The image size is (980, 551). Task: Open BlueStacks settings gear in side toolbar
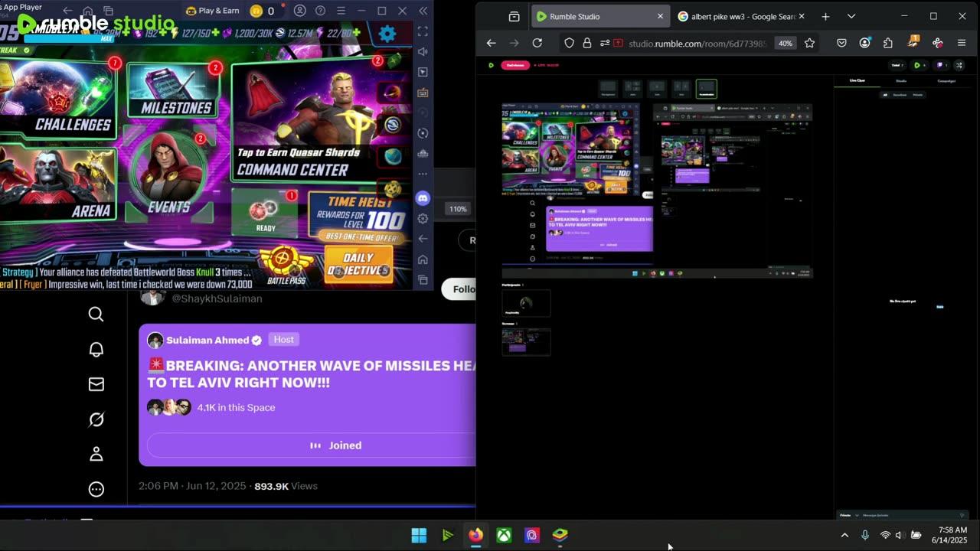(x=423, y=219)
